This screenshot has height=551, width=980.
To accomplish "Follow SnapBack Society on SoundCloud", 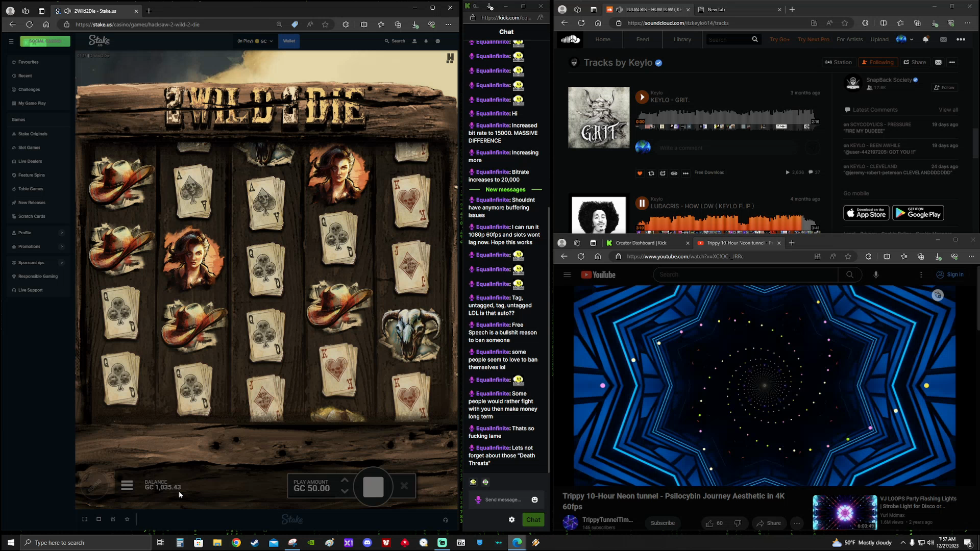I will [x=944, y=88].
